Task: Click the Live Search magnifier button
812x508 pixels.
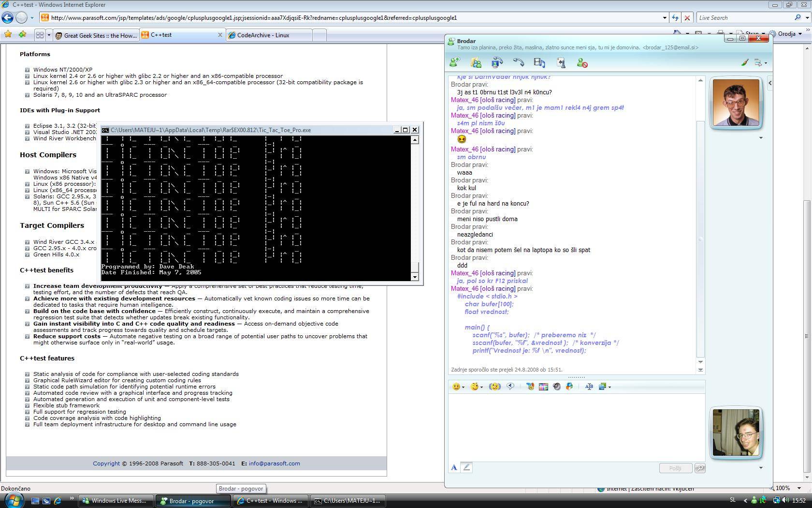Action: [797, 18]
